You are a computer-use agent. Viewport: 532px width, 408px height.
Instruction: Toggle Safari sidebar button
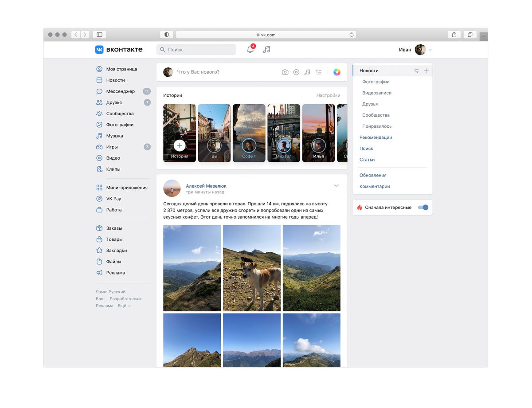coord(99,35)
